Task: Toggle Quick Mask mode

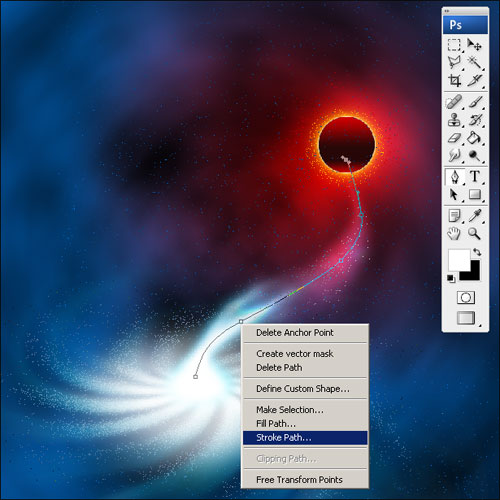Action: click(466, 297)
